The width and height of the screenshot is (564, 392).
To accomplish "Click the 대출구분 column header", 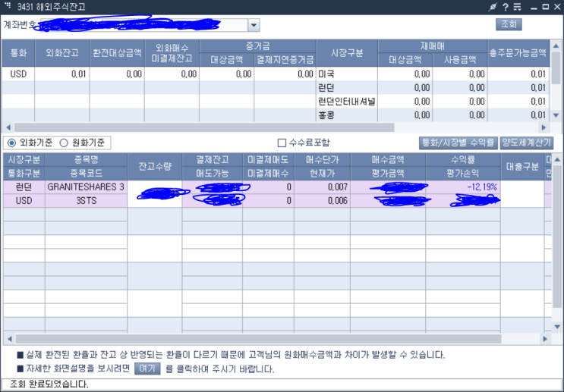I will point(522,166).
